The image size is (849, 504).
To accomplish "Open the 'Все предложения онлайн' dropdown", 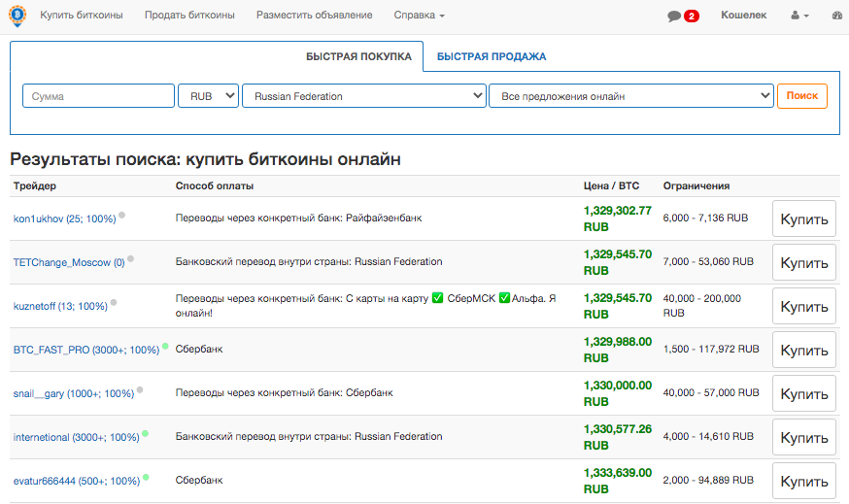I will tap(630, 96).
